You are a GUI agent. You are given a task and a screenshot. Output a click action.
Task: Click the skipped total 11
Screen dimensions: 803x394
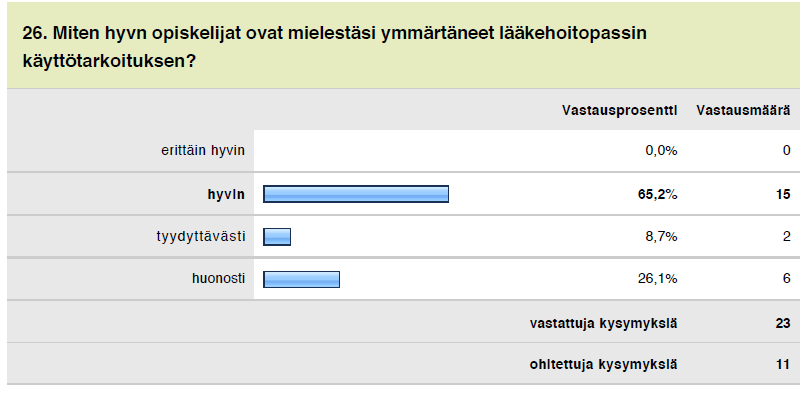[x=783, y=364]
